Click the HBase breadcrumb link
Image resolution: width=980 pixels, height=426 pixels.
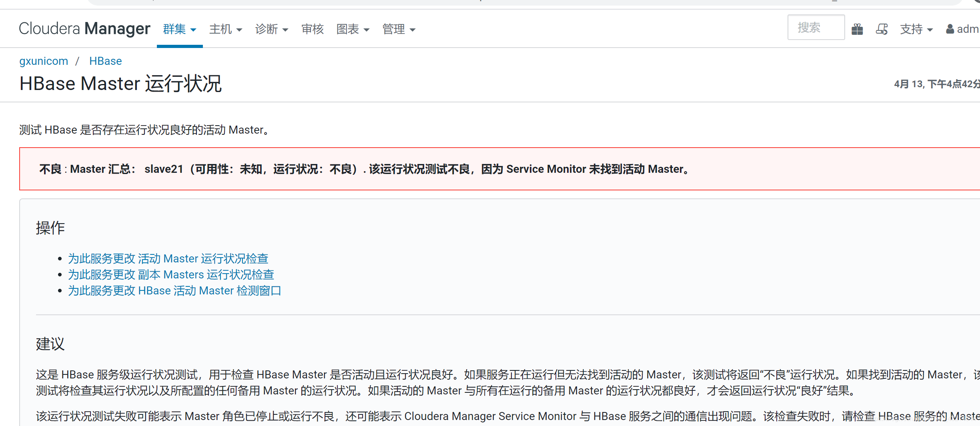105,61
